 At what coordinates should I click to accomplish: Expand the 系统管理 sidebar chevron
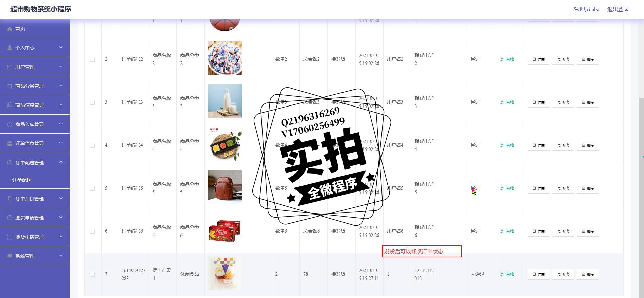tap(61, 256)
